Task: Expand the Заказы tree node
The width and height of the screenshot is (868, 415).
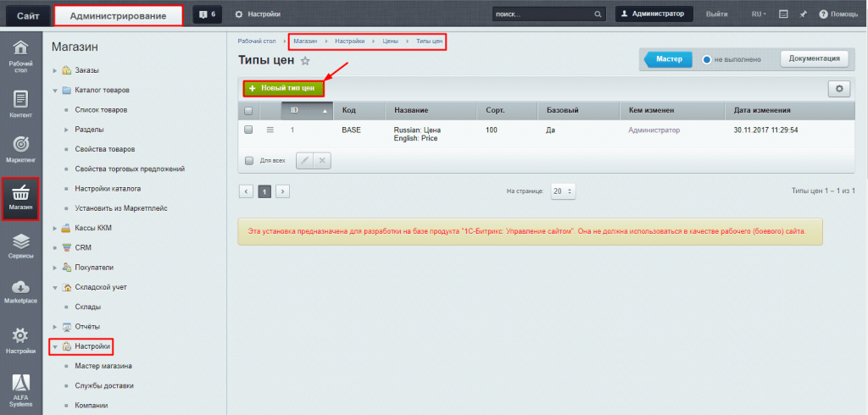Action: click(55, 71)
